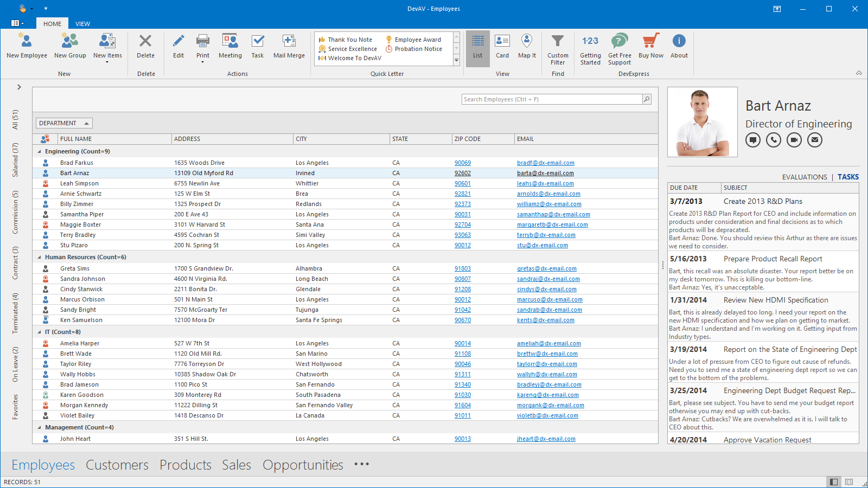This screenshot has height=488, width=868.
Task: Switch to the TASKS tab
Action: (x=848, y=177)
